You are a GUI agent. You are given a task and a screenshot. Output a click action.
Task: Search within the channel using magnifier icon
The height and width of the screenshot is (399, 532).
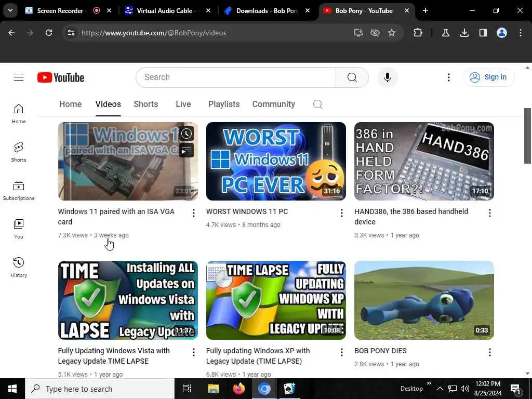317,104
